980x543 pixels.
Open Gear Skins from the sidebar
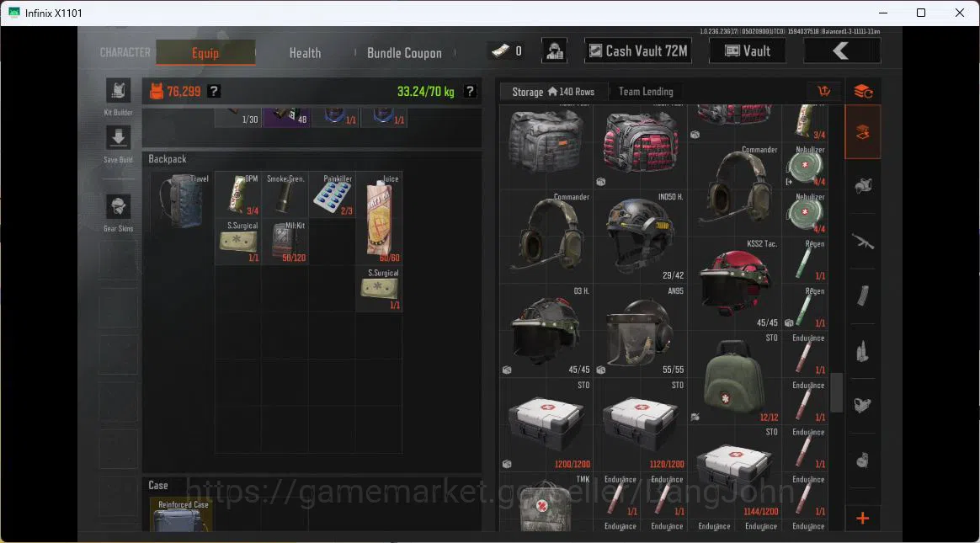click(118, 207)
